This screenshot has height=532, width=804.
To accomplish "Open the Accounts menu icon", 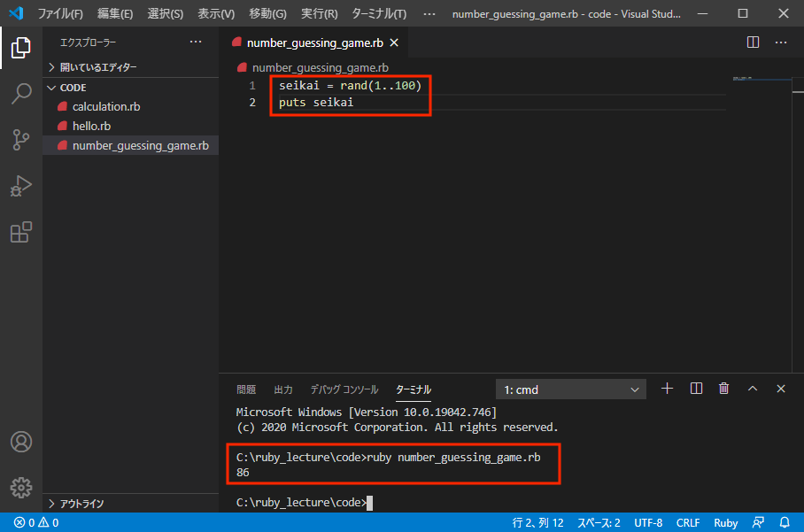I will pyautogui.click(x=21, y=442).
